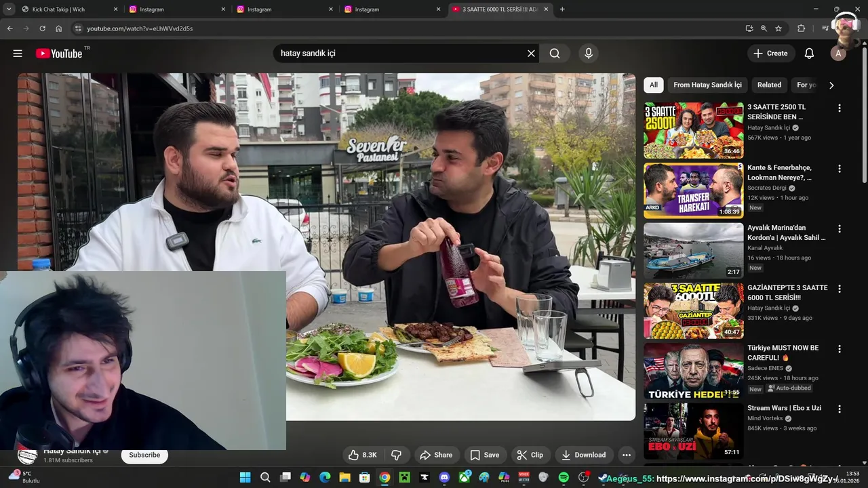The height and width of the screenshot is (488, 868).
Task: Open Ayvalık Marina'dan Kordon'a video title
Action: (x=787, y=232)
